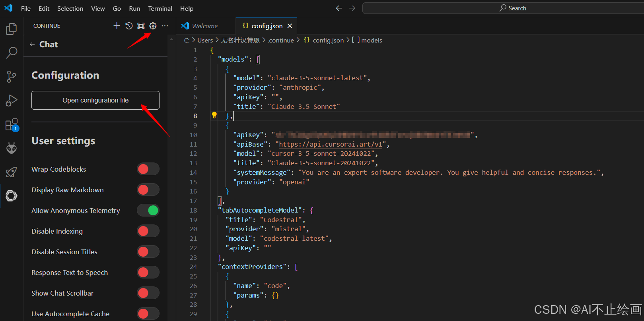644x321 pixels.
Task: Follow the api.cursorai.art URL link
Action: (330, 144)
